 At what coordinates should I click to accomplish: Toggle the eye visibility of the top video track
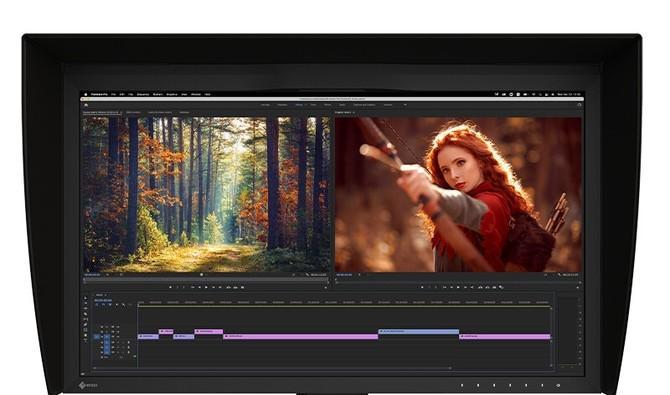click(118, 327)
